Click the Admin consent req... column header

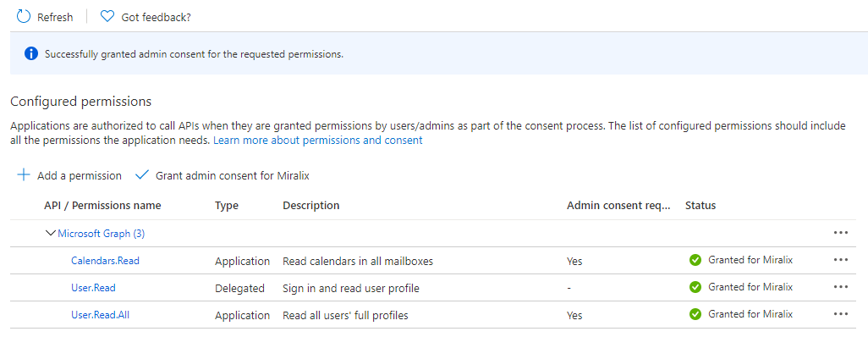pos(619,206)
